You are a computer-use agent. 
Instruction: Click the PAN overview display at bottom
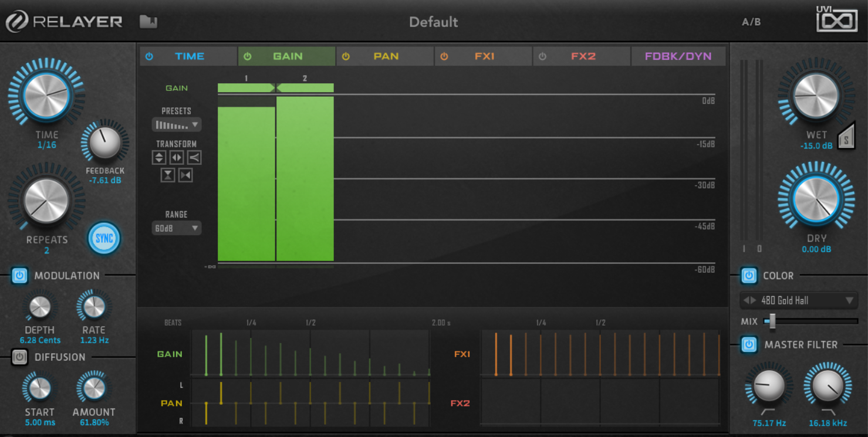pyautogui.click(x=310, y=403)
